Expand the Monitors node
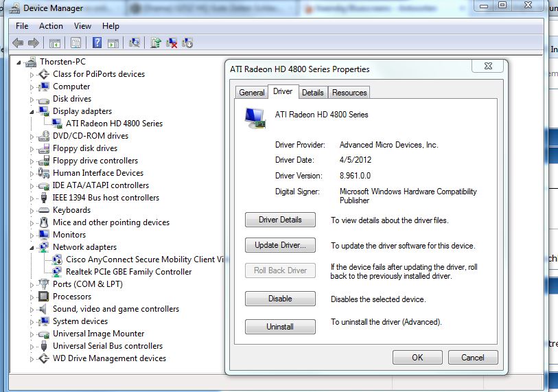 pyautogui.click(x=32, y=235)
